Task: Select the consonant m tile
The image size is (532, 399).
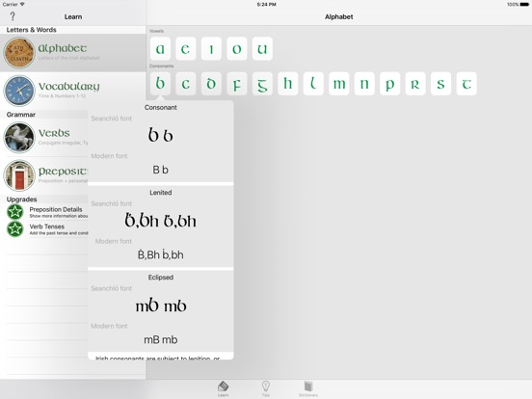Action: [x=339, y=84]
